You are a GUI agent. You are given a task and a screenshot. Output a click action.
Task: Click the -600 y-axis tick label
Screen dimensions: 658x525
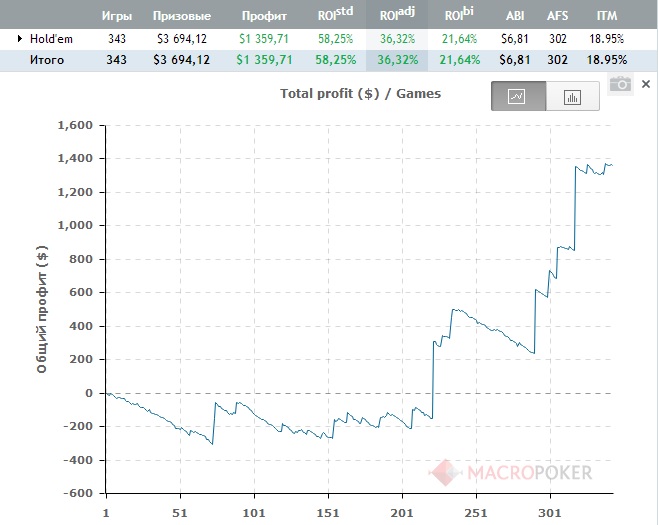tap(78, 493)
